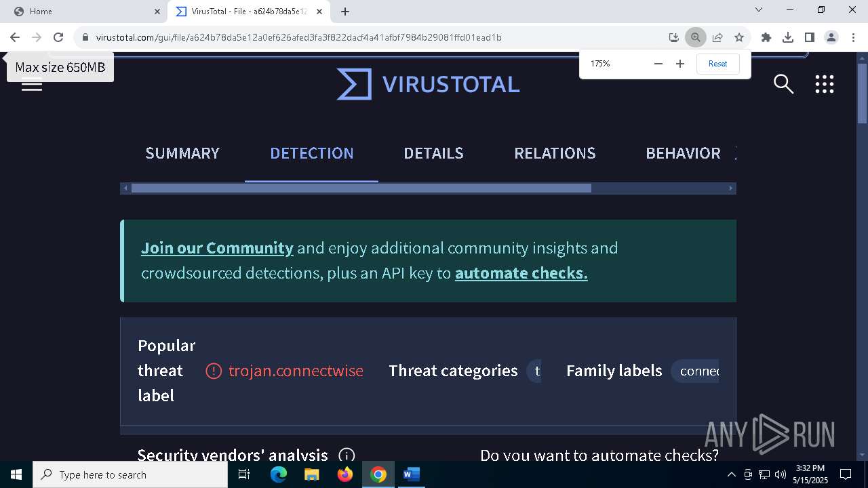Open the apps grid menu icon

point(824,84)
